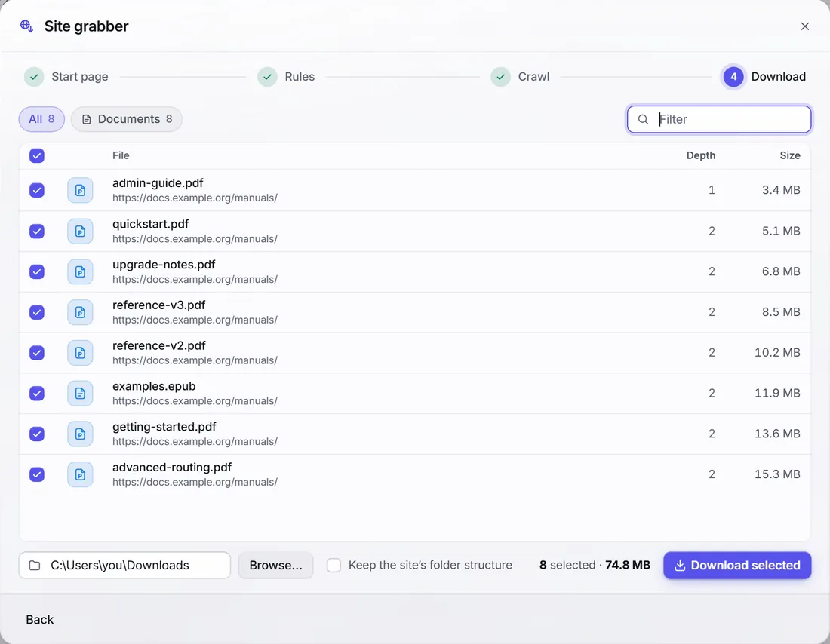Click the Back button
Screen dimensions: 830x644
pos(40,620)
